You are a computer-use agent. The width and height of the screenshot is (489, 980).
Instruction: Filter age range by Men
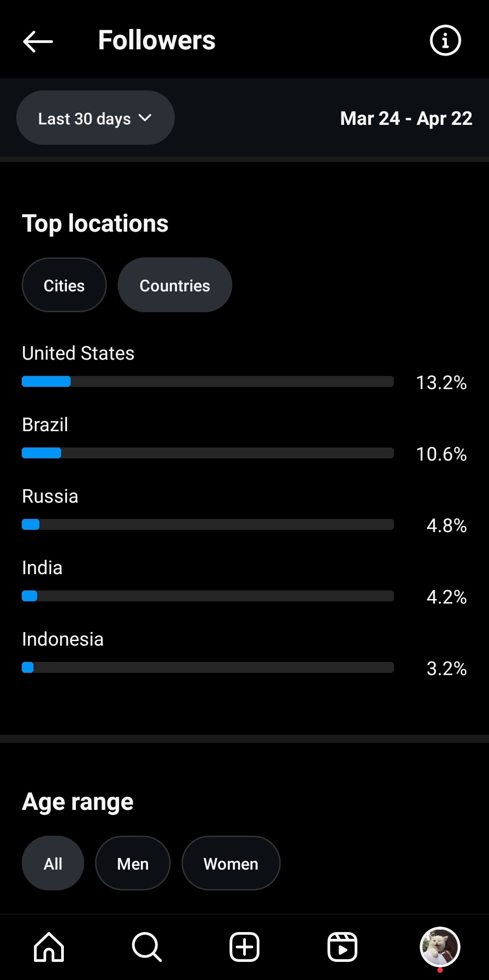pyautogui.click(x=133, y=863)
